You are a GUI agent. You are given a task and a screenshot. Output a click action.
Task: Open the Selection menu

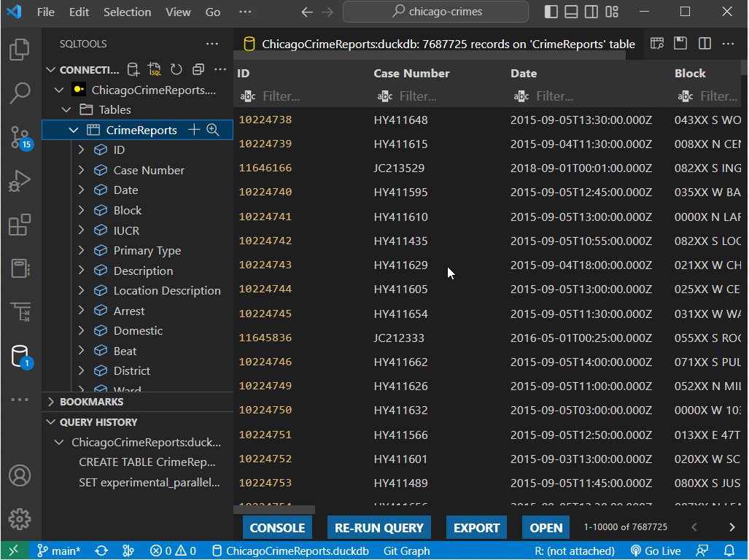pos(127,12)
